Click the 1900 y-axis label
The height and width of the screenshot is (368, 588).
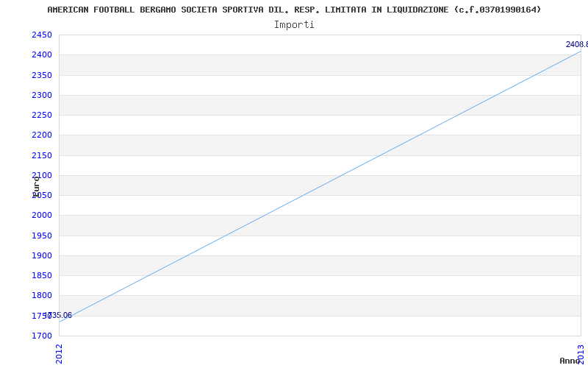(x=42, y=255)
